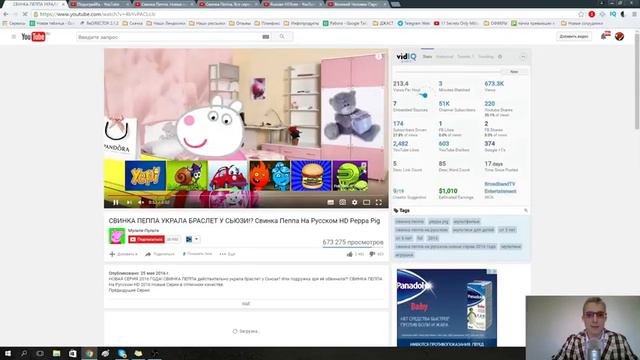Open the Windows Start menu
This screenshot has width=640, height=360.
(x=8, y=353)
